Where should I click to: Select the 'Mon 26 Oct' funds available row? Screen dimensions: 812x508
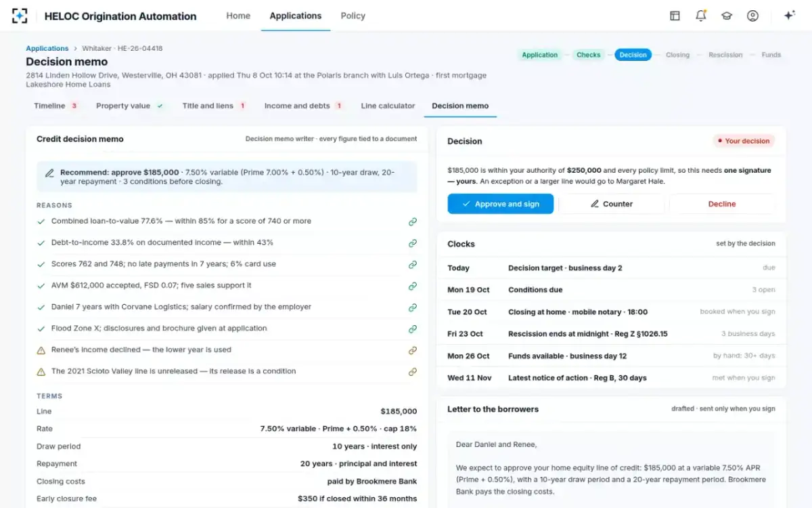coord(611,356)
